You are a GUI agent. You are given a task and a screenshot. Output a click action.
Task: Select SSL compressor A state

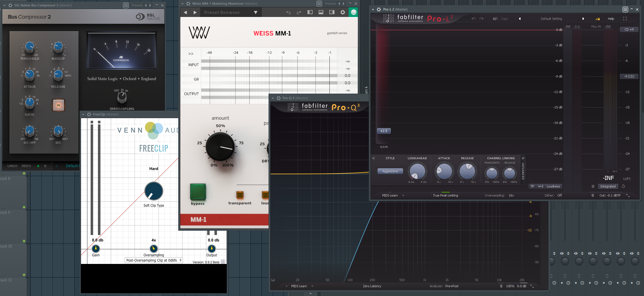[38, 166]
